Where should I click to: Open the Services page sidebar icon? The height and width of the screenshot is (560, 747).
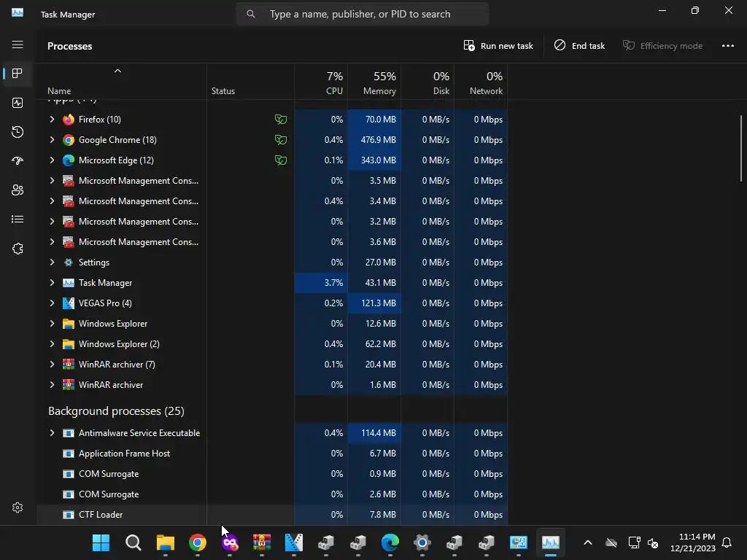[18, 249]
